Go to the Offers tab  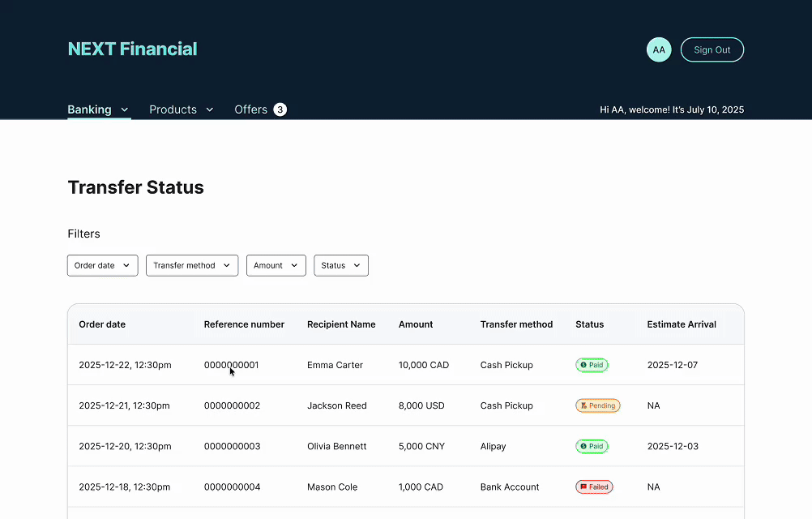(x=250, y=109)
